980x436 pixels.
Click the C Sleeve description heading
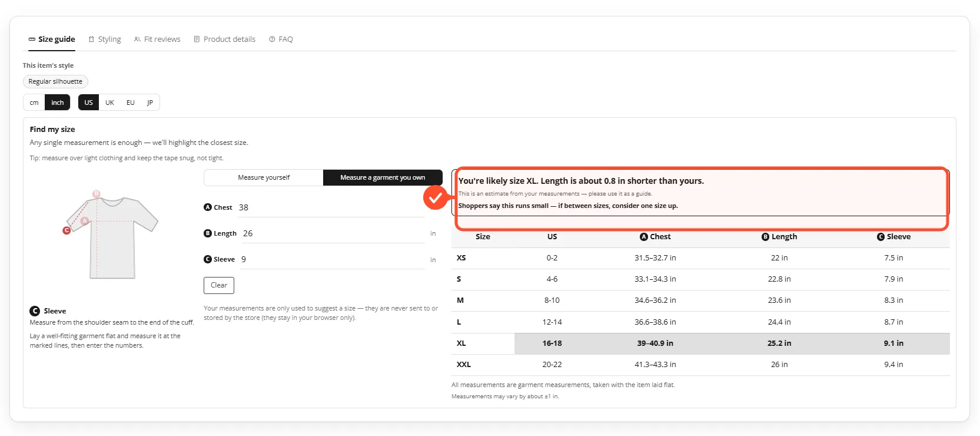[48, 311]
